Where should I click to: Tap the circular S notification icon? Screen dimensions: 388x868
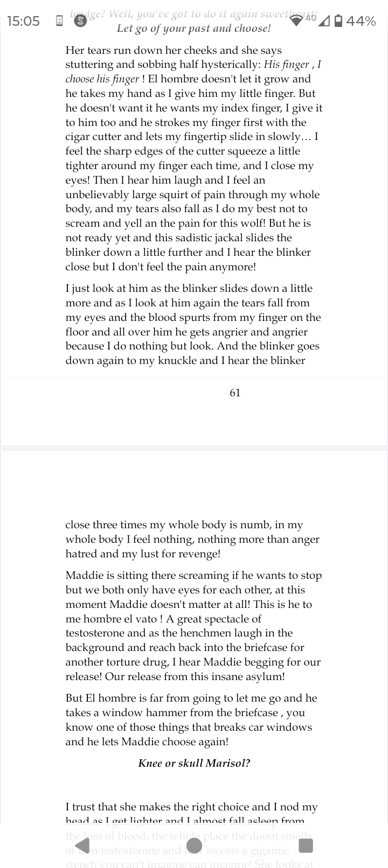(x=80, y=21)
